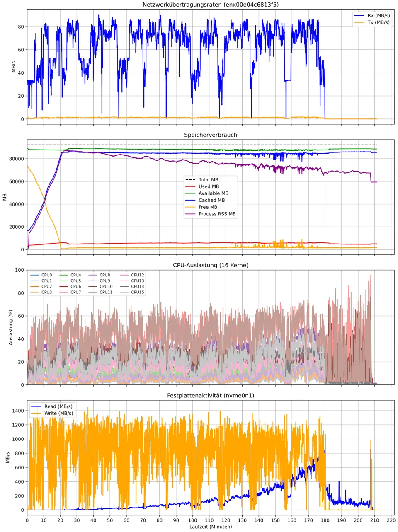Click the "100" tick on the CPU chart's y-axis

(19, 270)
